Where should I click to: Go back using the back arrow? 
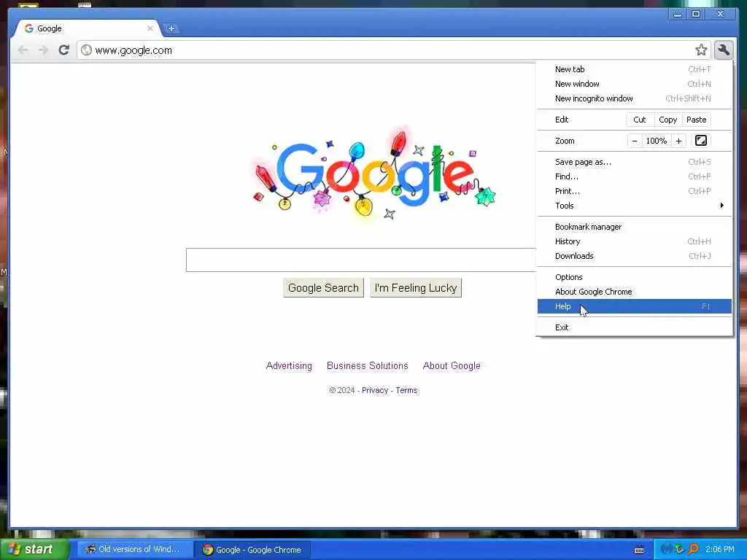23,50
